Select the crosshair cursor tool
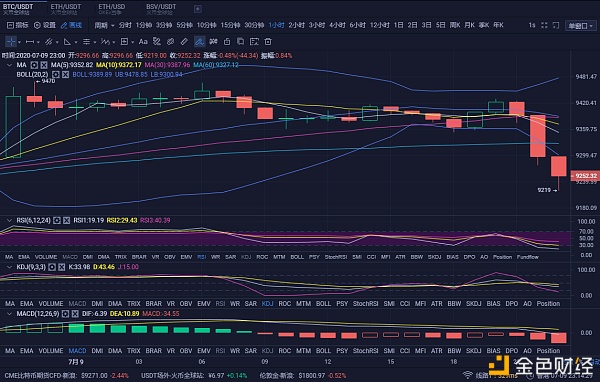The height and width of the screenshot is (382, 600). click(11, 41)
